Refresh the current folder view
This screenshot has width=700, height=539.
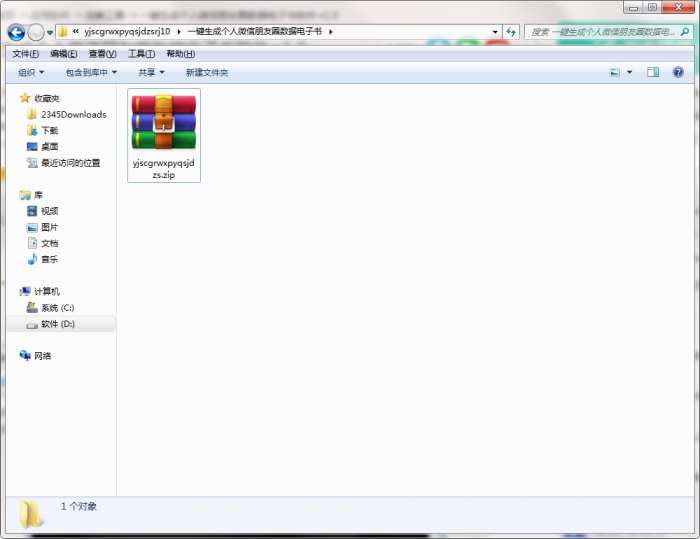click(511, 32)
